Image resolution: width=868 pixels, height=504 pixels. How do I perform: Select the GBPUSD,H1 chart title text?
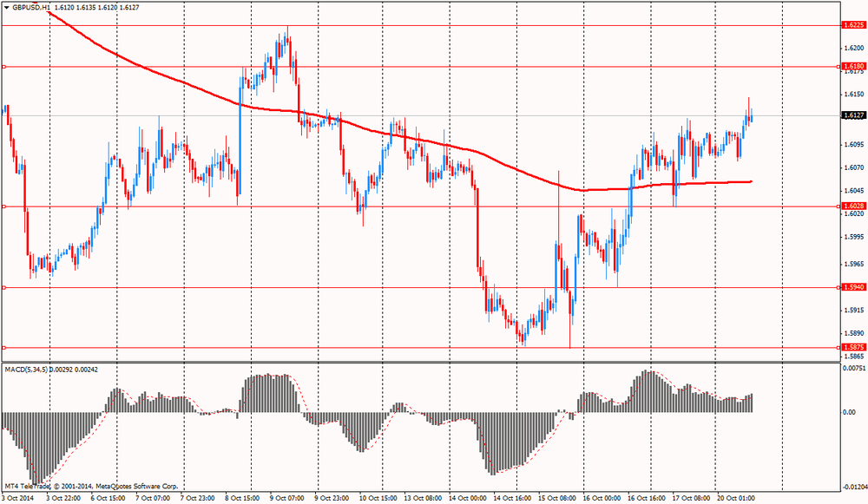coord(31,8)
